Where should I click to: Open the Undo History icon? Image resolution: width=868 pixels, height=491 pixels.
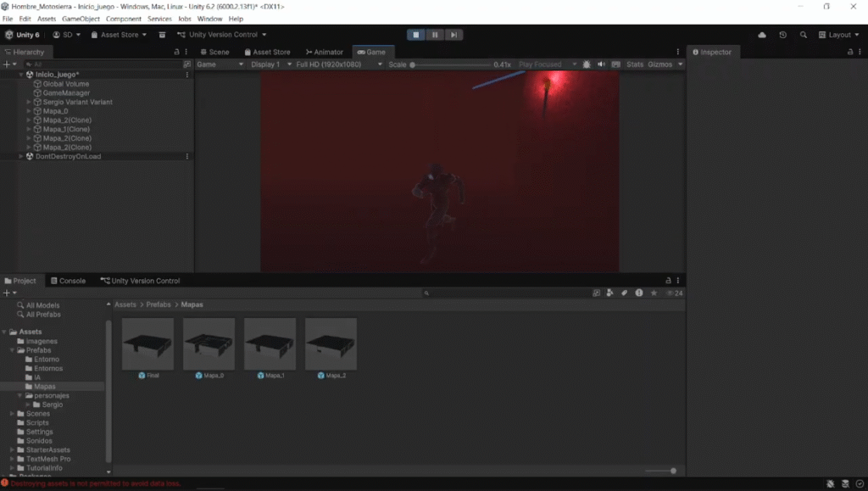pos(782,35)
